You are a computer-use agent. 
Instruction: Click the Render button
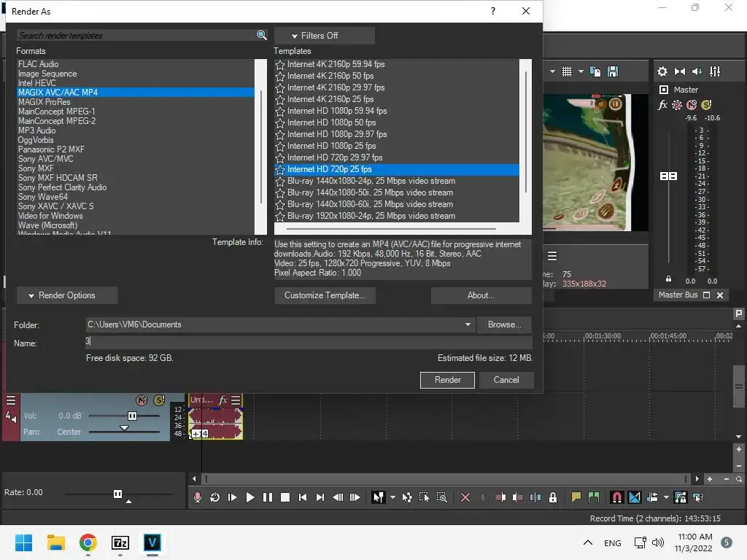(447, 380)
